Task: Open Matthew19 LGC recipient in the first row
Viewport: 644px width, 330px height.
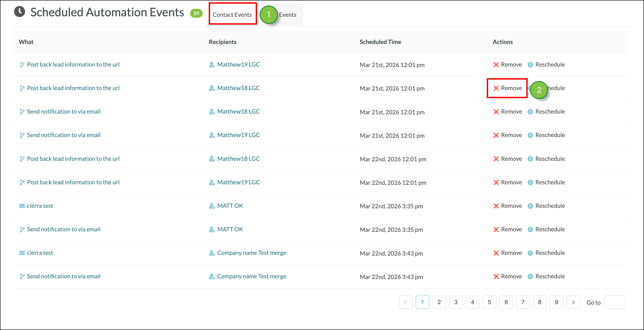Action: coord(238,64)
